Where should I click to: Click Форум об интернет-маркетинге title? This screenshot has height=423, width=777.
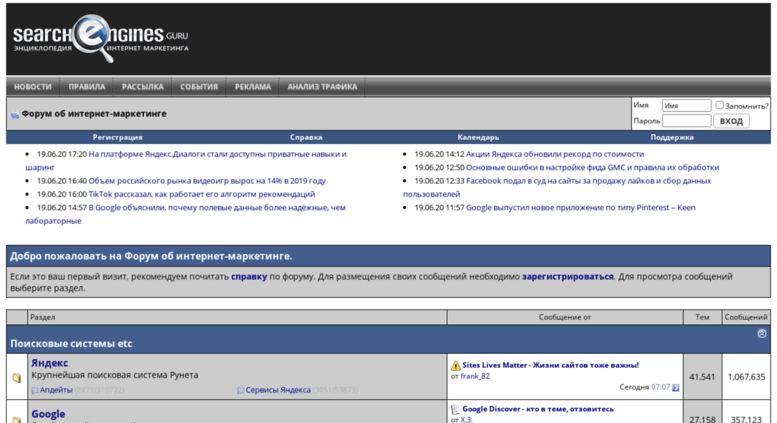[94, 114]
